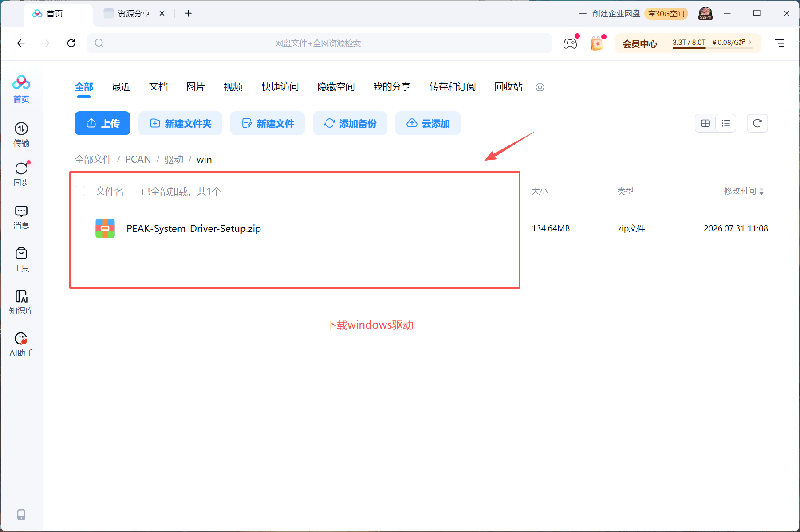Click the 类型 column header
The height and width of the screenshot is (532, 800).
[625, 191]
